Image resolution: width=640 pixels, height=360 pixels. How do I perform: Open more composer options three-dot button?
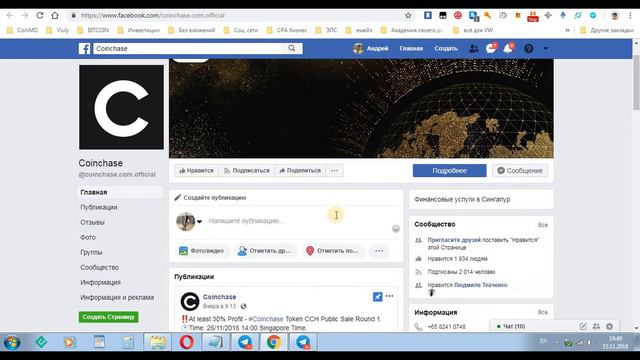(379, 251)
